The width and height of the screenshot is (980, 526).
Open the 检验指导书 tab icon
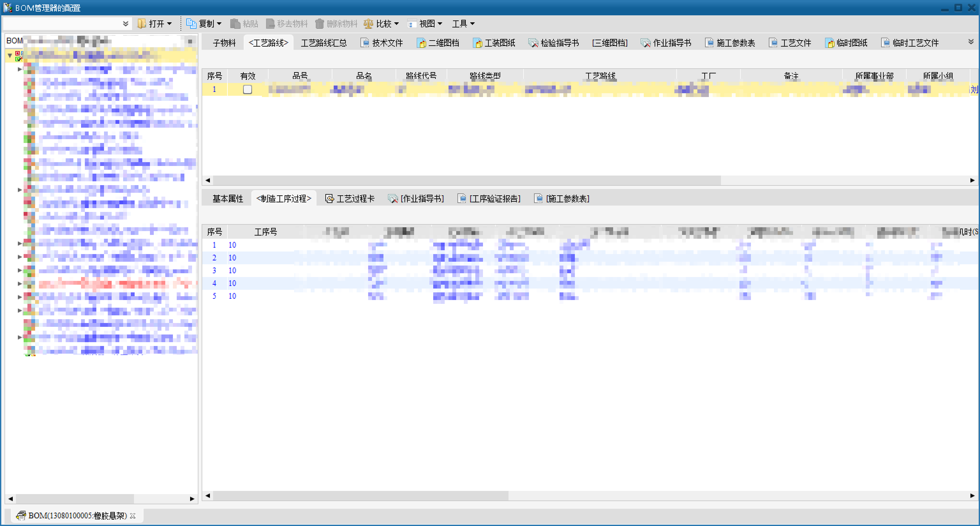point(533,43)
